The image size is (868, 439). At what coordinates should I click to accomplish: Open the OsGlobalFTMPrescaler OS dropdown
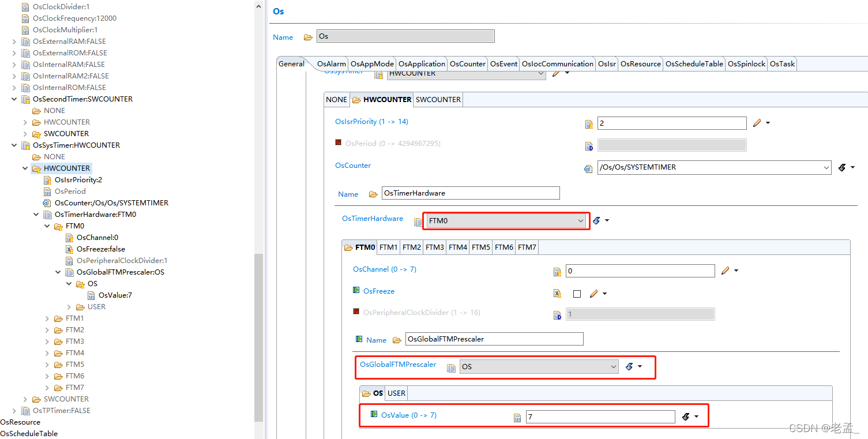539,367
